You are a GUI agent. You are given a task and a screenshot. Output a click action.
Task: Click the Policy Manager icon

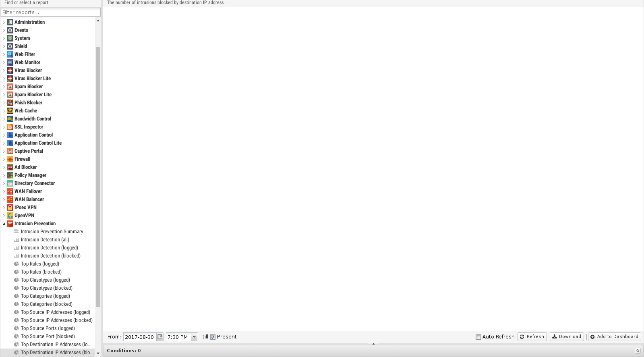click(x=10, y=175)
